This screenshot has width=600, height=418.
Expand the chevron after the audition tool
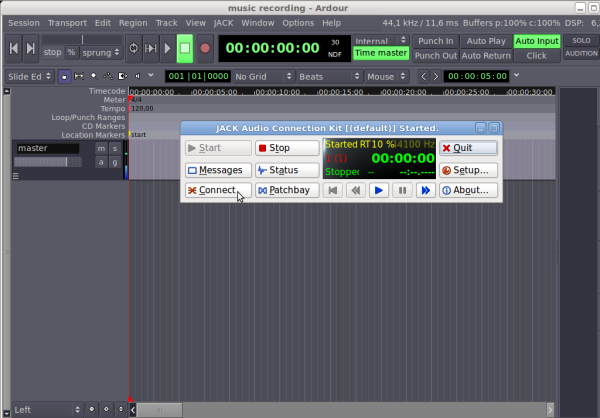151,75
